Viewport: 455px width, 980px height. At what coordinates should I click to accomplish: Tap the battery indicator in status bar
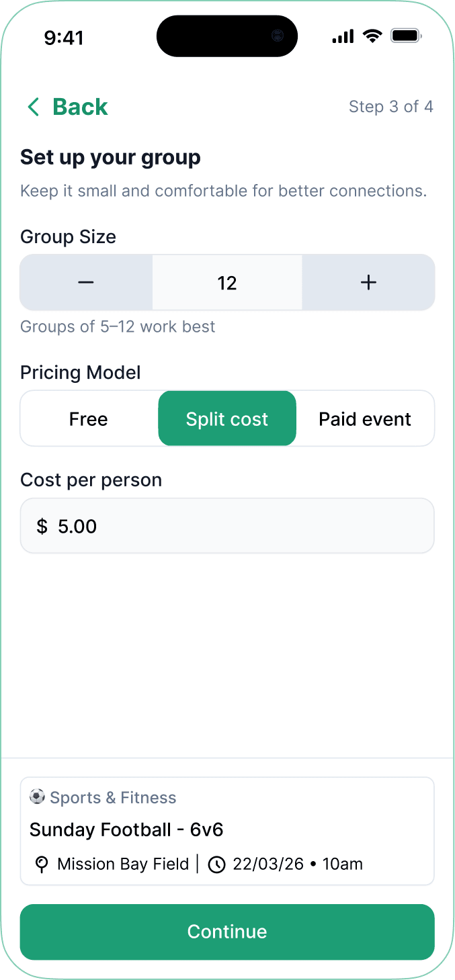[x=406, y=36]
